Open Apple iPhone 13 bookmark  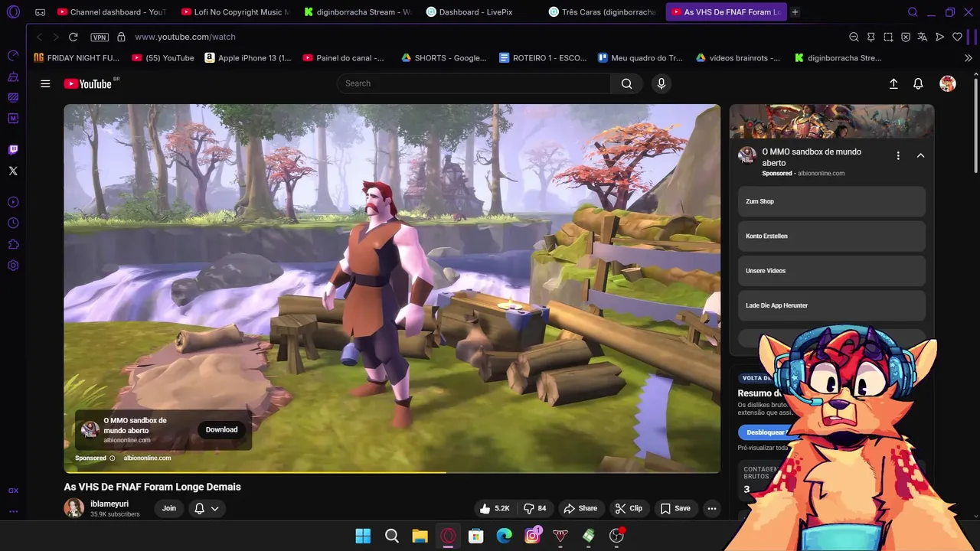[248, 57]
